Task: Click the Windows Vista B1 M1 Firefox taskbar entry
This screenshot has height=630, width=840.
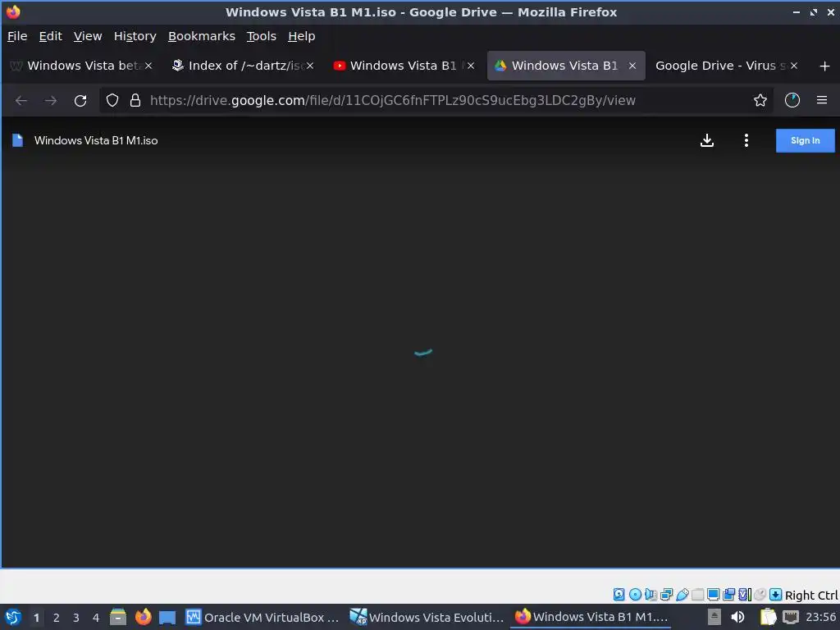Action: coord(591,617)
